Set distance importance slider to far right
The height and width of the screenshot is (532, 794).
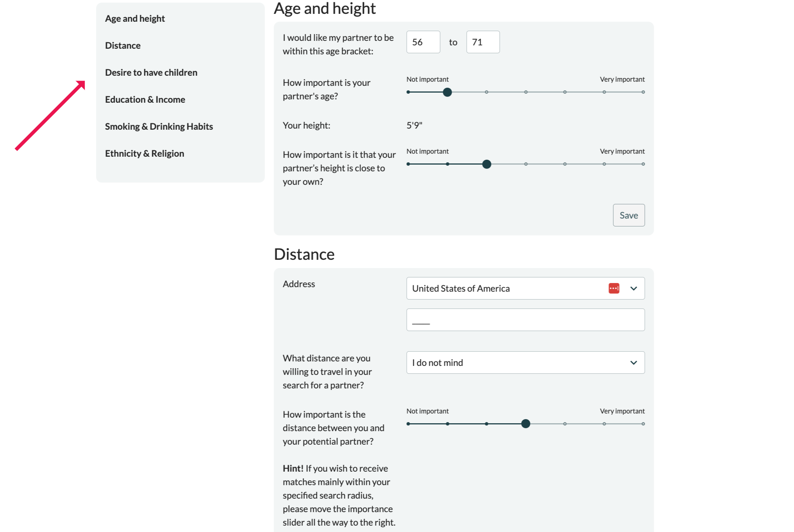click(x=643, y=424)
